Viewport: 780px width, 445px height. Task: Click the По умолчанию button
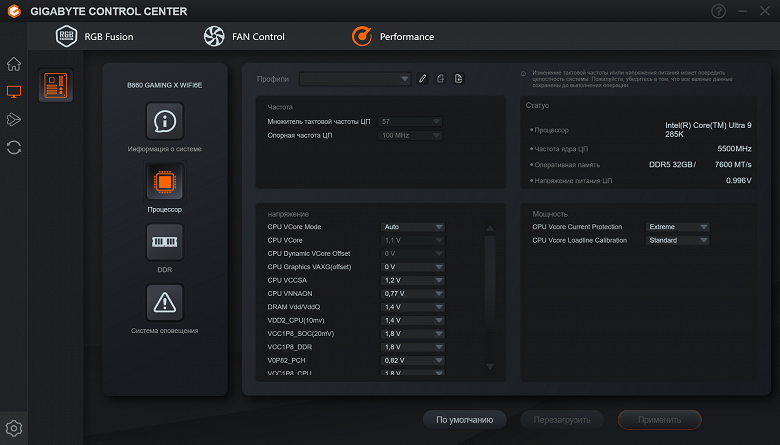pos(464,420)
